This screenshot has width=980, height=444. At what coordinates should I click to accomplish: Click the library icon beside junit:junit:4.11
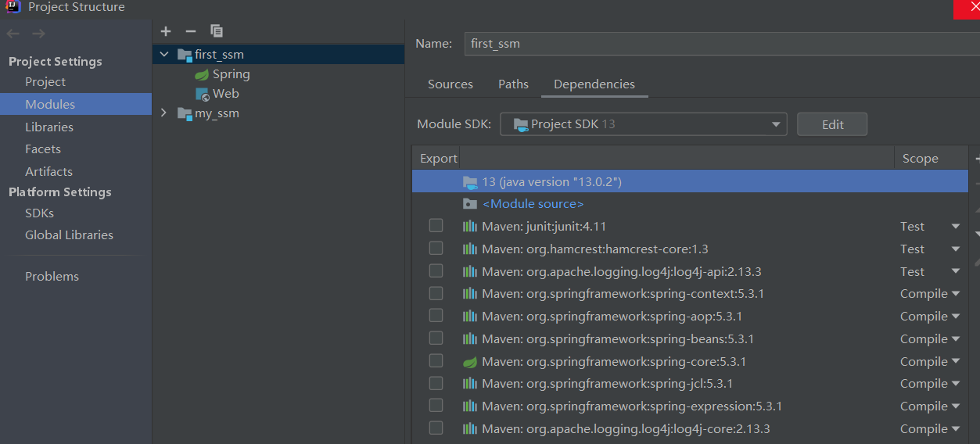pyautogui.click(x=470, y=226)
